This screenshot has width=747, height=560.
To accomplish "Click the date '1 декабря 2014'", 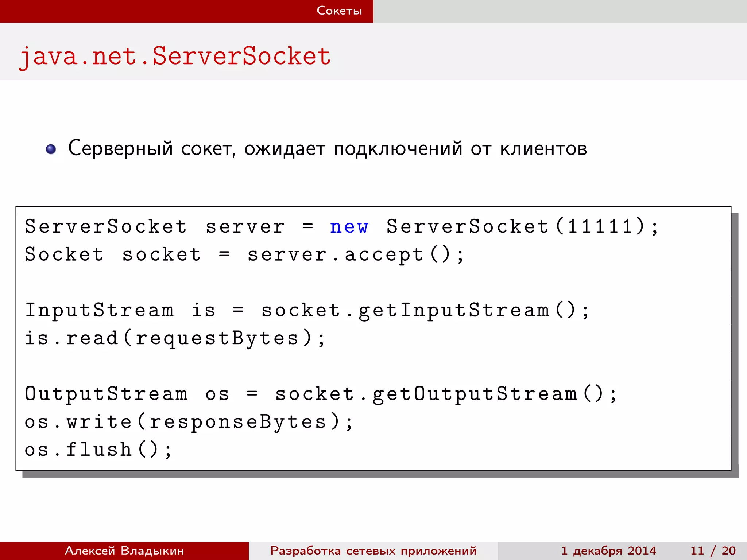I will (x=608, y=551).
